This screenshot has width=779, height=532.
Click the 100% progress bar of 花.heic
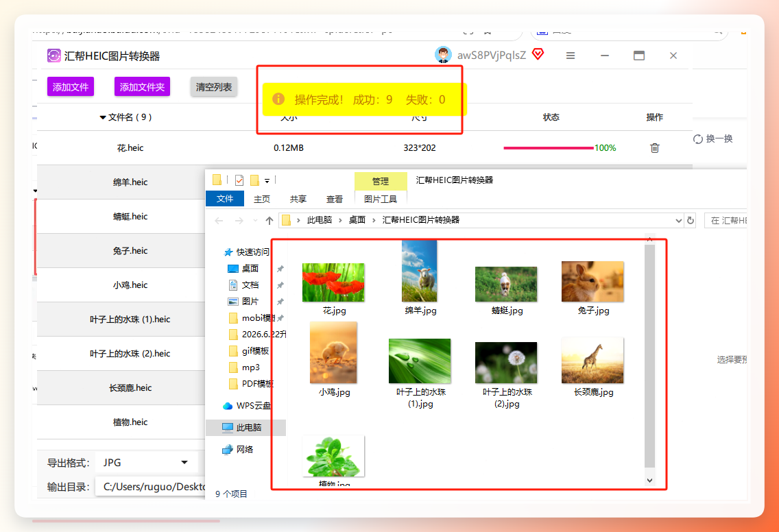pos(549,148)
